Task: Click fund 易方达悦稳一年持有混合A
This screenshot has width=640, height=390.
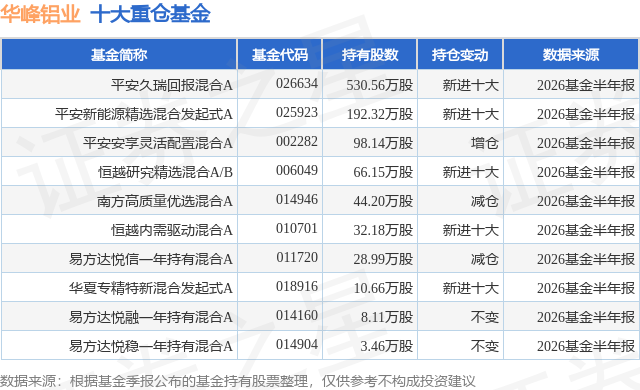Action: tap(151, 346)
